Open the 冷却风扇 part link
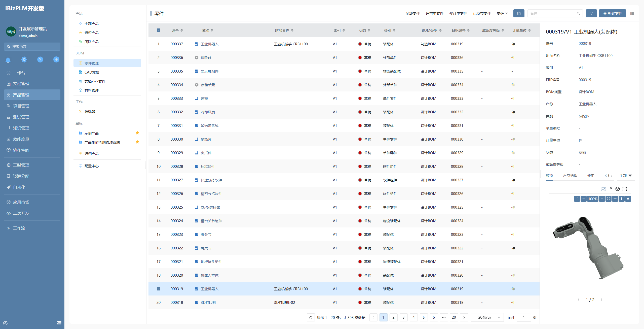The image size is (644, 329). (208, 112)
